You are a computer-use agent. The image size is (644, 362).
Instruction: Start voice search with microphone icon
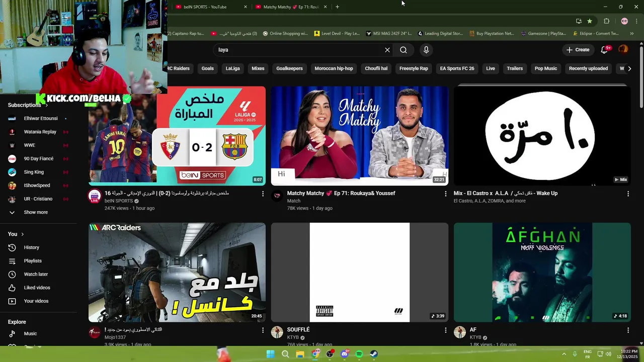pyautogui.click(x=426, y=50)
